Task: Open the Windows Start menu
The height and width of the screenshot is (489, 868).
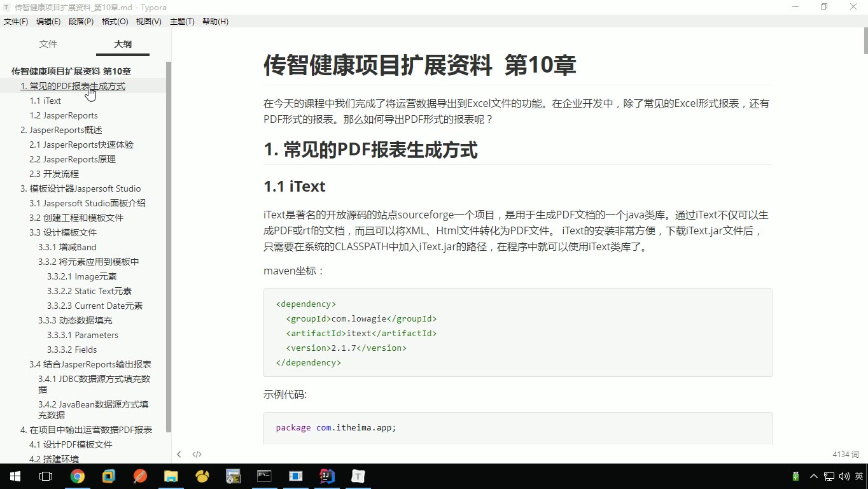Action: click(15, 476)
